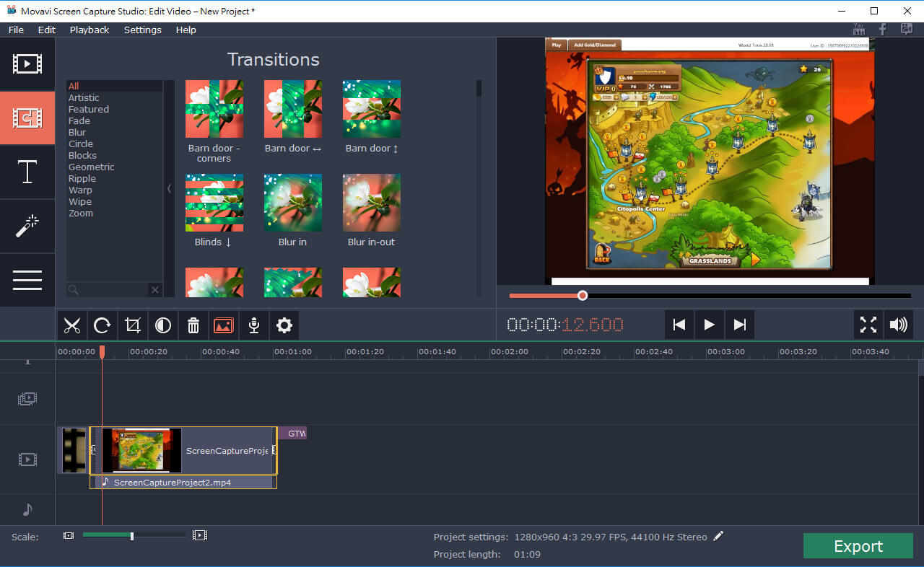Toggle full screen preview mode

coord(868,325)
